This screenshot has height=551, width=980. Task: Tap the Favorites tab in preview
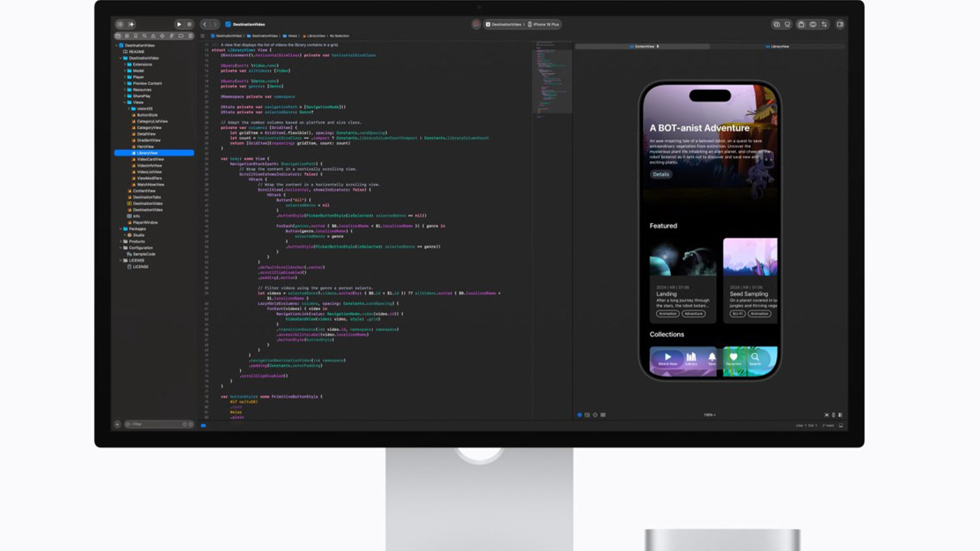coord(733,359)
